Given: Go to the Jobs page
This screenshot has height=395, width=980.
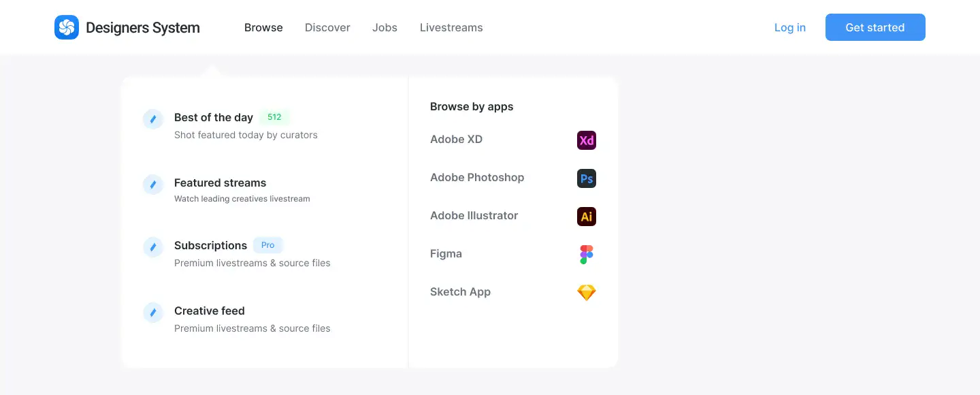Looking at the screenshot, I should point(385,27).
